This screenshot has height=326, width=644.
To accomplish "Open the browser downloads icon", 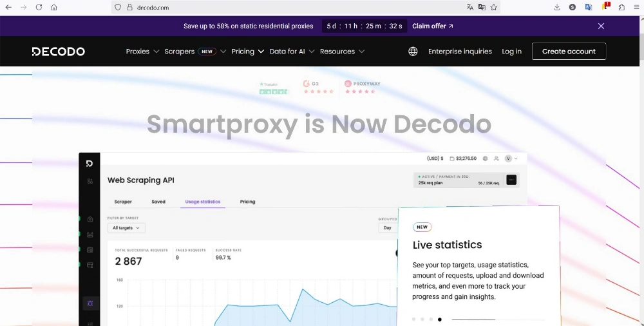I will [557, 7].
